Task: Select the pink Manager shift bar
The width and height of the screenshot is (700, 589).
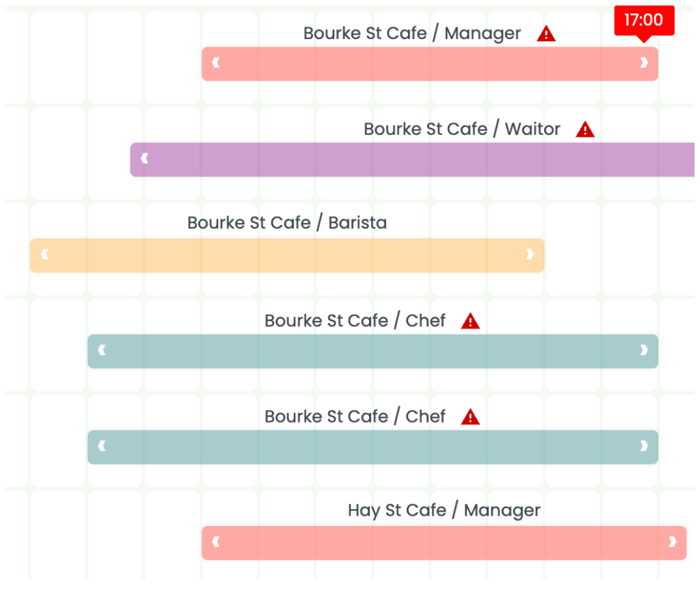Action: [x=429, y=64]
